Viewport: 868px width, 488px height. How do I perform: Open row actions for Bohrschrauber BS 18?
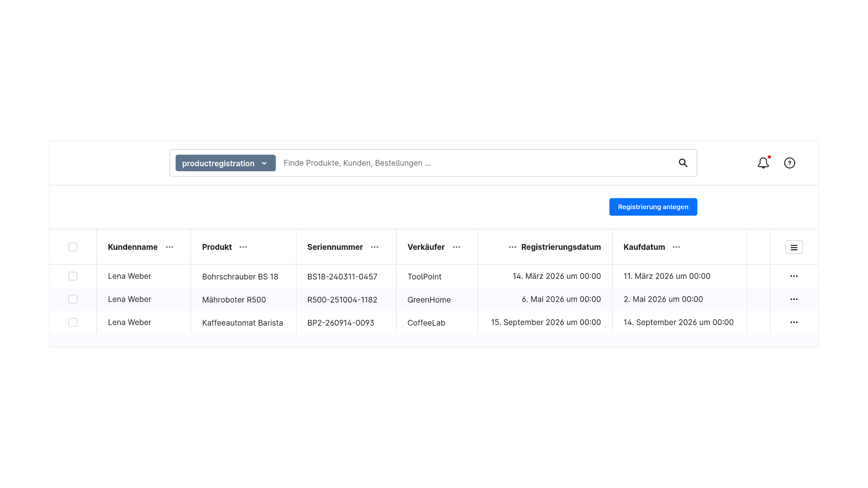794,276
